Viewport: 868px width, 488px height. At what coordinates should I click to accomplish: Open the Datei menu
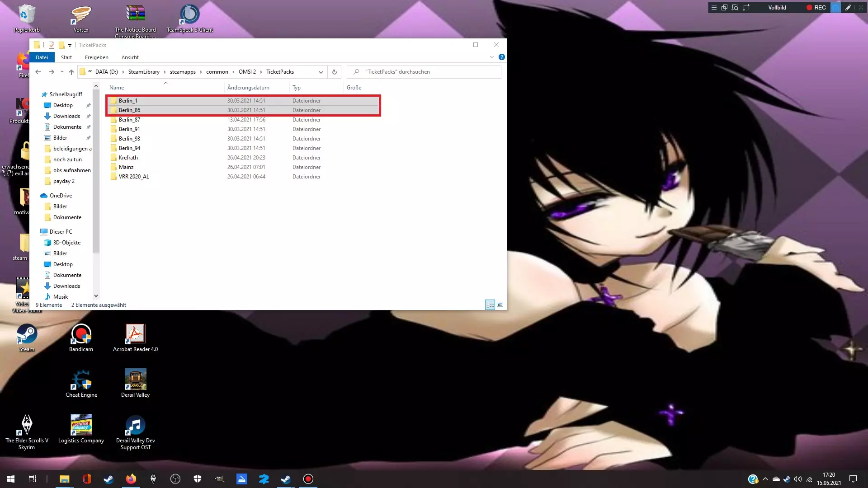coord(42,57)
